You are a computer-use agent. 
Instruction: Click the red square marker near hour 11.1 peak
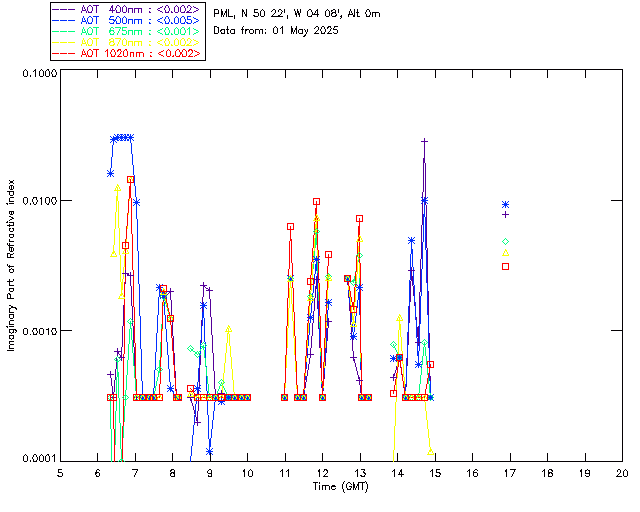[x=290, y=227]
